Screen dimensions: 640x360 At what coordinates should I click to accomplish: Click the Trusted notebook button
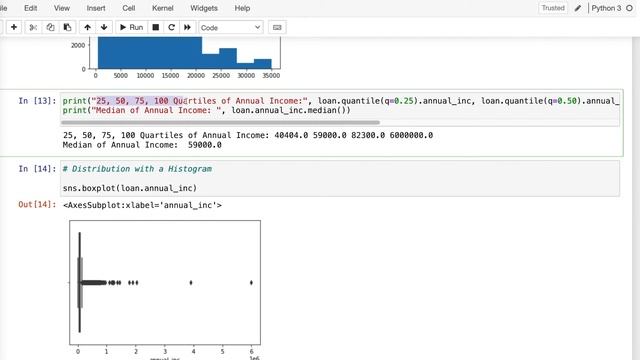(553, 8)
